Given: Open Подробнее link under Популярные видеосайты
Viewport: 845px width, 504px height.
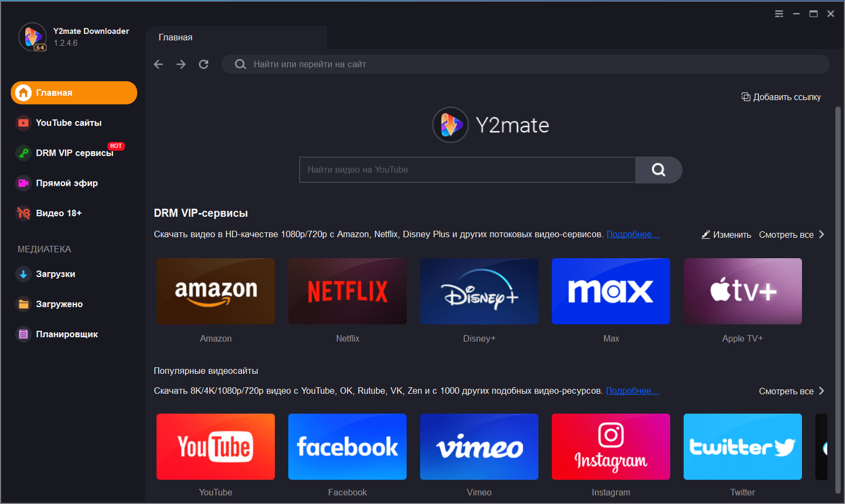Looking at the screenshot, I should pos(633,391).
